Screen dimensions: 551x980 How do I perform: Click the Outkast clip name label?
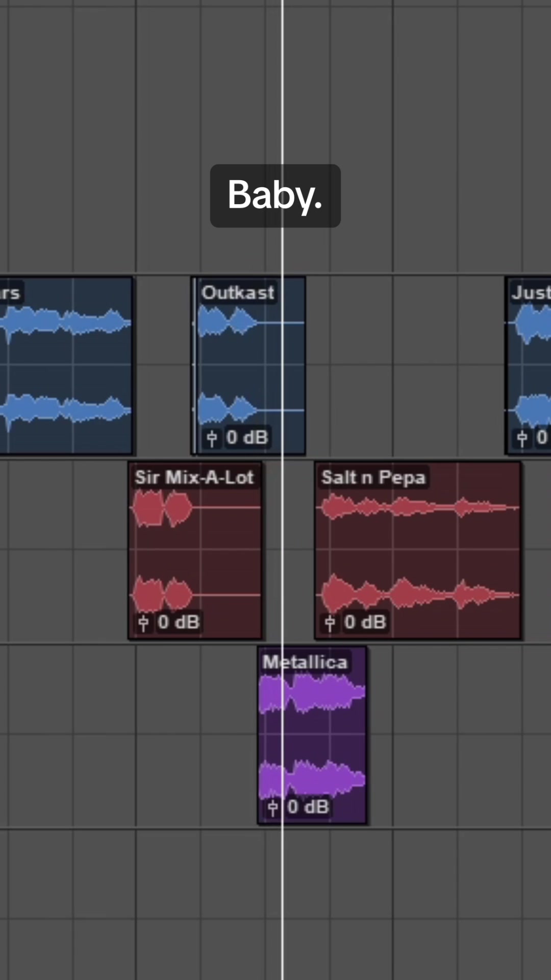pos(238,292)
